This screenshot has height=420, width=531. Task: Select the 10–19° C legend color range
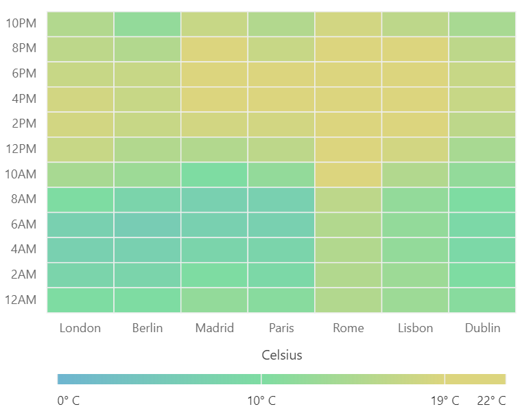353,379
